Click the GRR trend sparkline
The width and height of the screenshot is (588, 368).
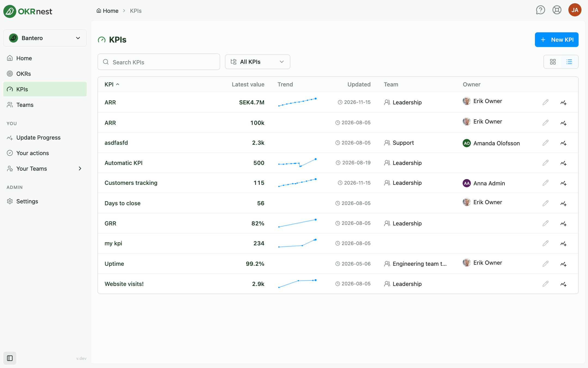pyautogui.click(x=297, y=223)
